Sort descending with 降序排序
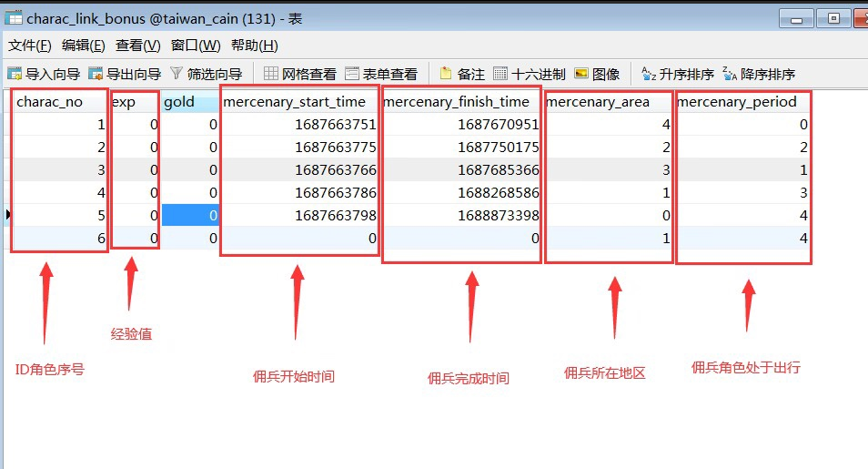Image resolution: width=868 pixels, height=469 pixels. click(x=759, y=74)
